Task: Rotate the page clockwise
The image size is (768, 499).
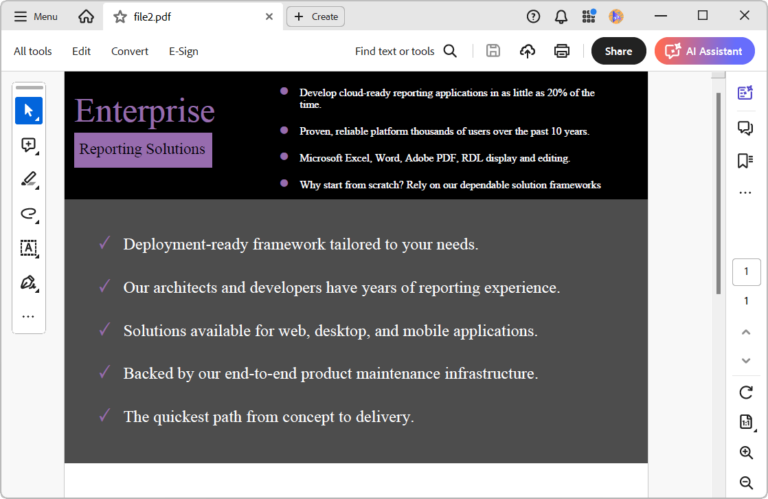Action: [x=745, y=392]
